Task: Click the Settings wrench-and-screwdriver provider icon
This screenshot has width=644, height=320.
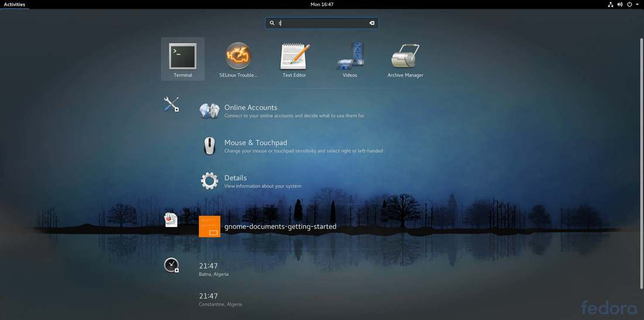Action: click(x=172, y=104)
